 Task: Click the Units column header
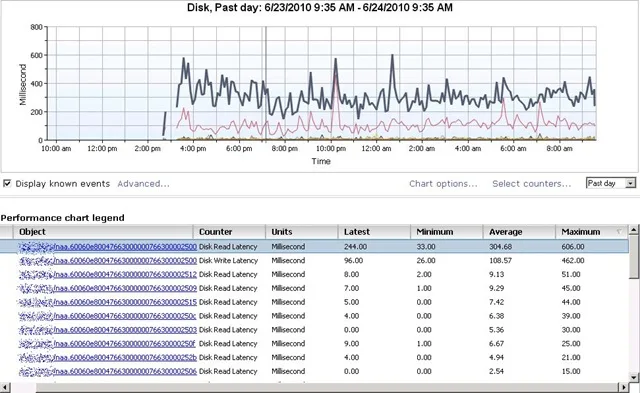point(302,232)
